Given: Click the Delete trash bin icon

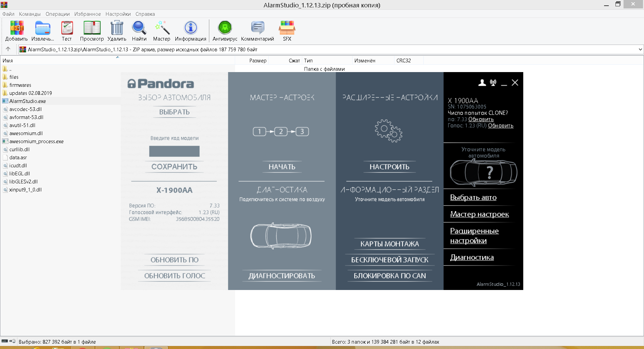Looking at the screenshot, I should click(117, 28).
